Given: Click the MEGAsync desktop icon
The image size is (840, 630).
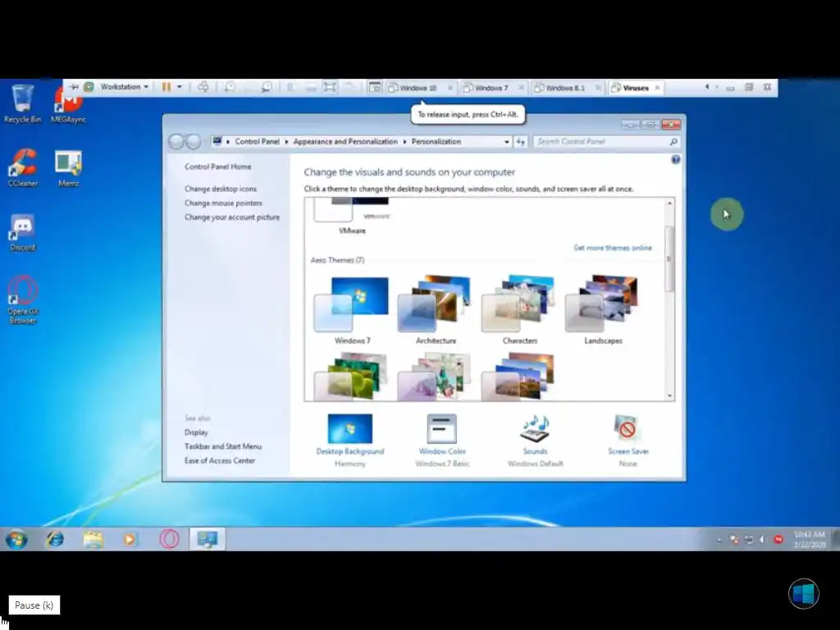Looking at the screenshot, I should (x=68, y=104).
